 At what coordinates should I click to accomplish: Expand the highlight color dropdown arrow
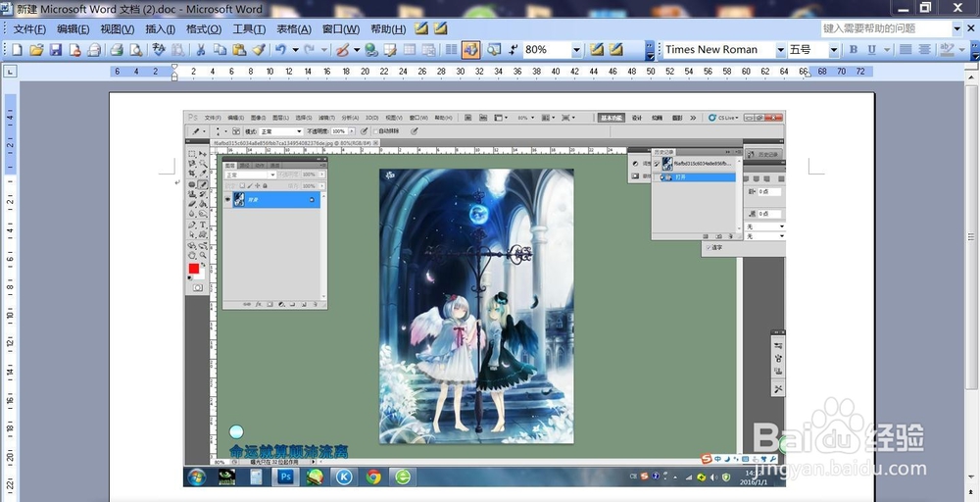(x=961, y=50)
